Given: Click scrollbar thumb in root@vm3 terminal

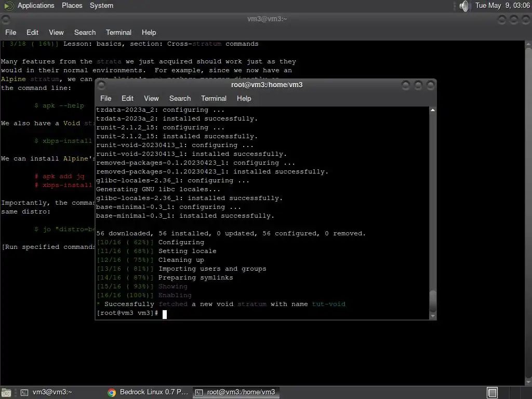Looking at the screenshot, I should point(433,301).
